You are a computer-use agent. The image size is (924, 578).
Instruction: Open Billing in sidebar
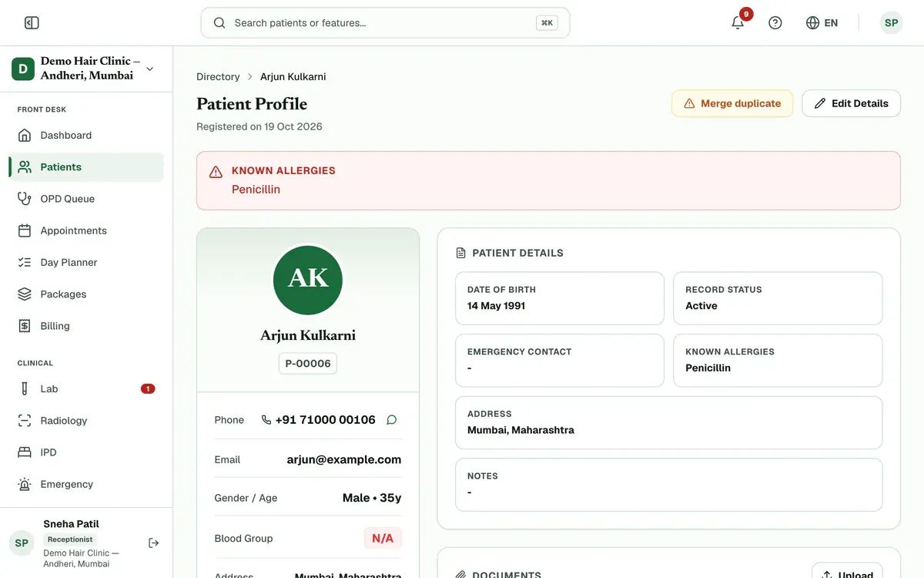point(86,326)
